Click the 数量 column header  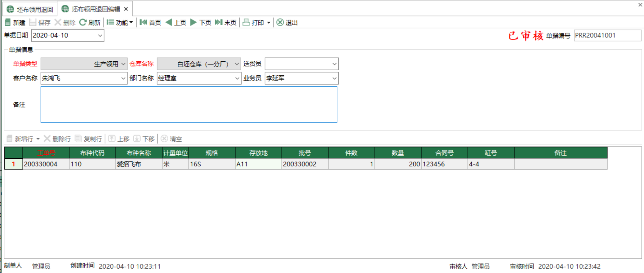coord(398,153)
